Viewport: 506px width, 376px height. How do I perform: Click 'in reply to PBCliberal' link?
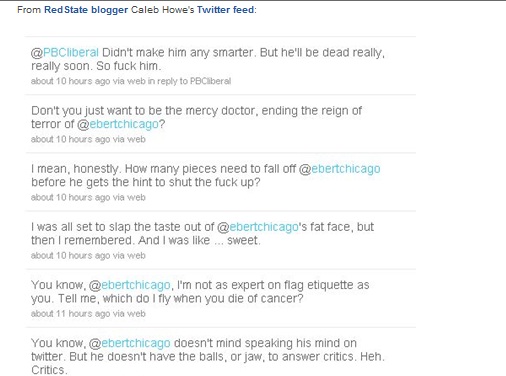point(189,81)
